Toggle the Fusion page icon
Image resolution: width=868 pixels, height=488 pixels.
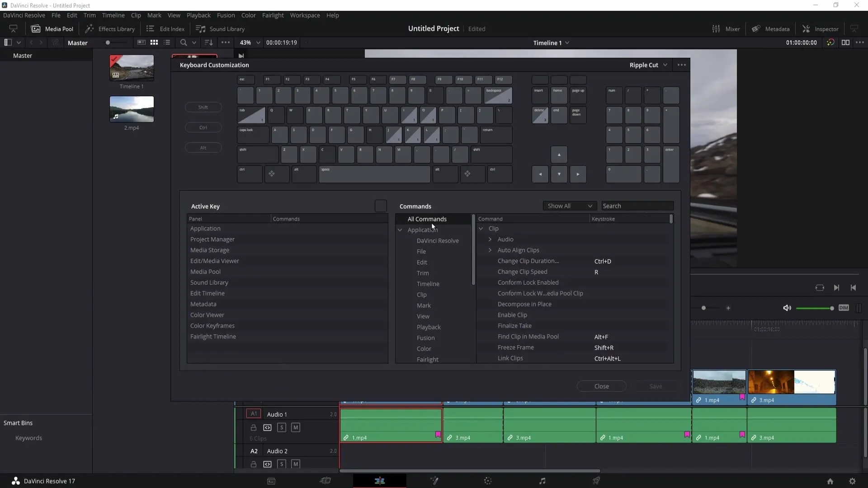pyautogui.click(x=434, y=481)
